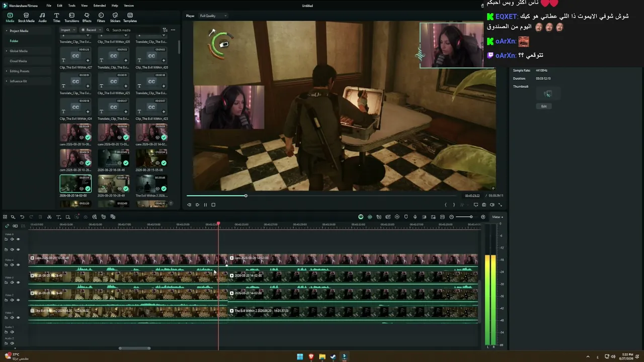
Task: Open the preview volume control
Action: coord(492,205)
